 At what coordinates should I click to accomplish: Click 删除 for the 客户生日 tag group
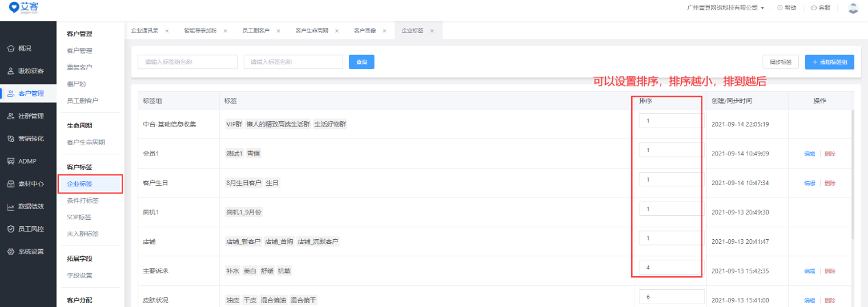[830, 184]
